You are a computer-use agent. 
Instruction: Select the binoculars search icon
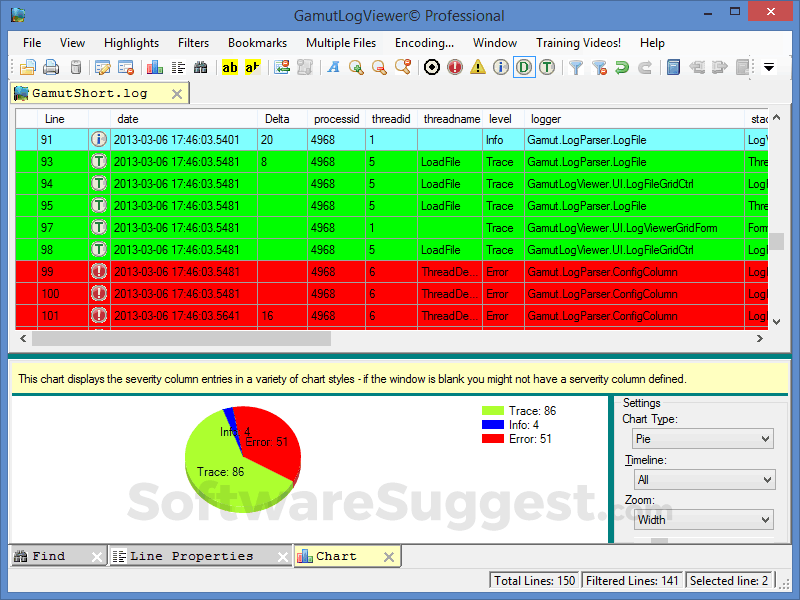point(200,67)
